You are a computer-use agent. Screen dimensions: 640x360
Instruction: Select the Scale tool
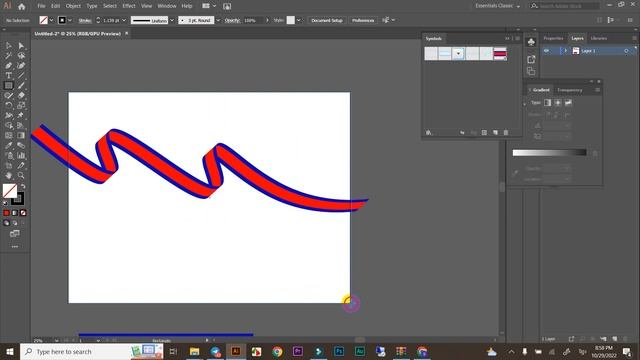point(21,105)
